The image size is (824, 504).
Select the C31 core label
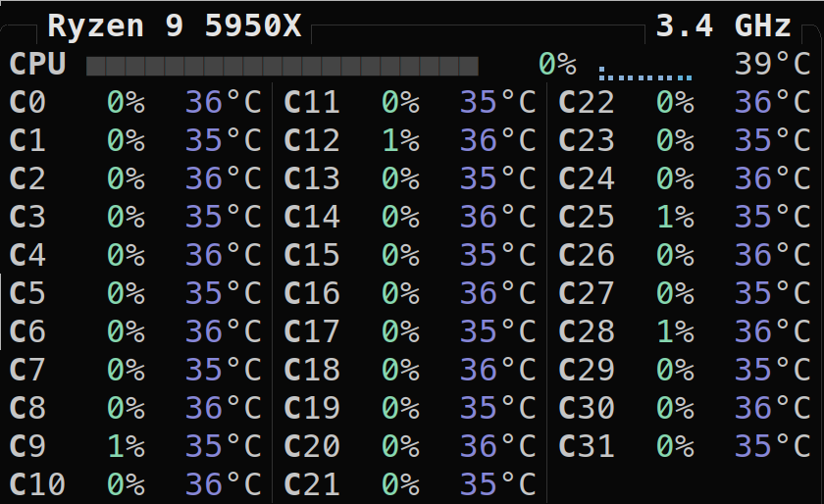click(587, 447)
